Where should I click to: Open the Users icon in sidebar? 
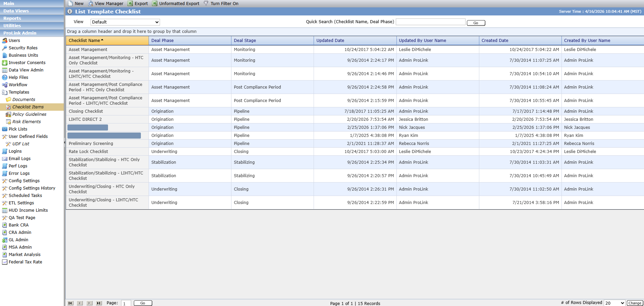(5, 41)
